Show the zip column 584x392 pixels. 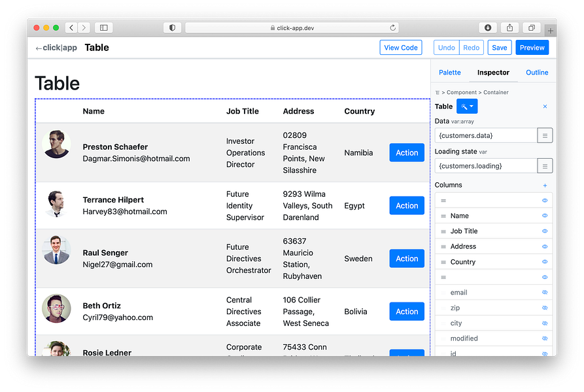545,308
